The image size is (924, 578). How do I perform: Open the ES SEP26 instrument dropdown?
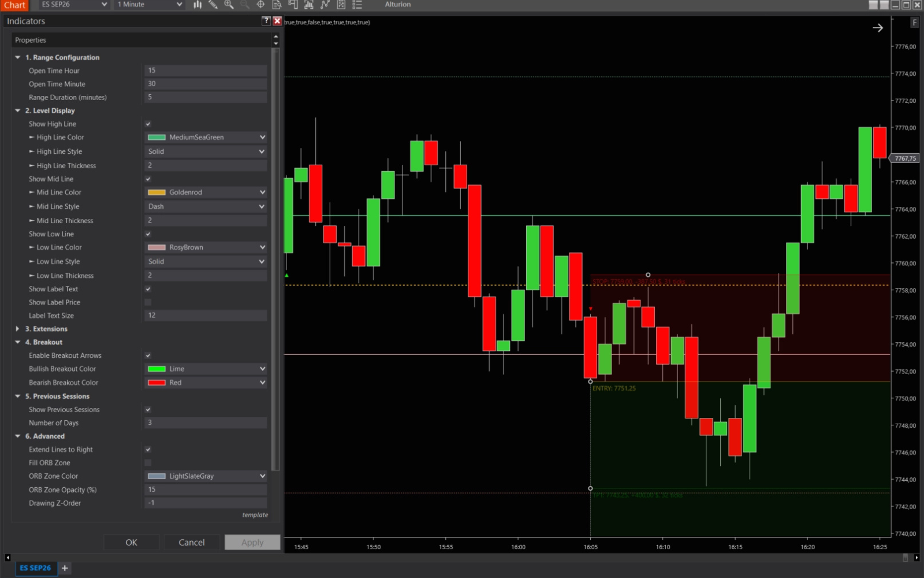[74, 5]
